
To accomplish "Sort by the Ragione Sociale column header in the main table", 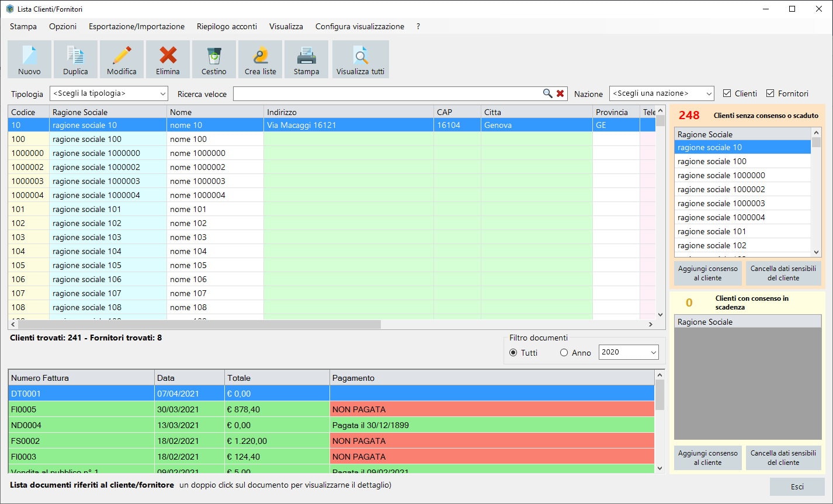I will pyautogui.click(x=108, y=112).
